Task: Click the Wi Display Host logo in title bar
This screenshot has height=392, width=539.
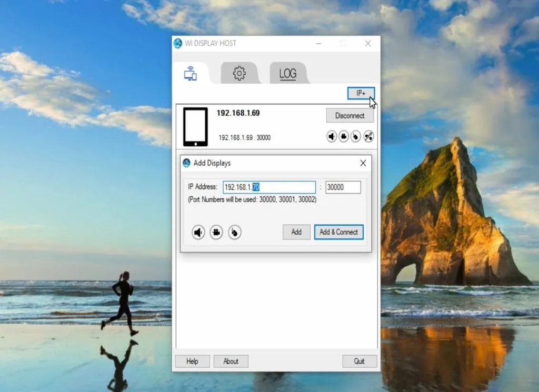Action: (x=177, y=44)
